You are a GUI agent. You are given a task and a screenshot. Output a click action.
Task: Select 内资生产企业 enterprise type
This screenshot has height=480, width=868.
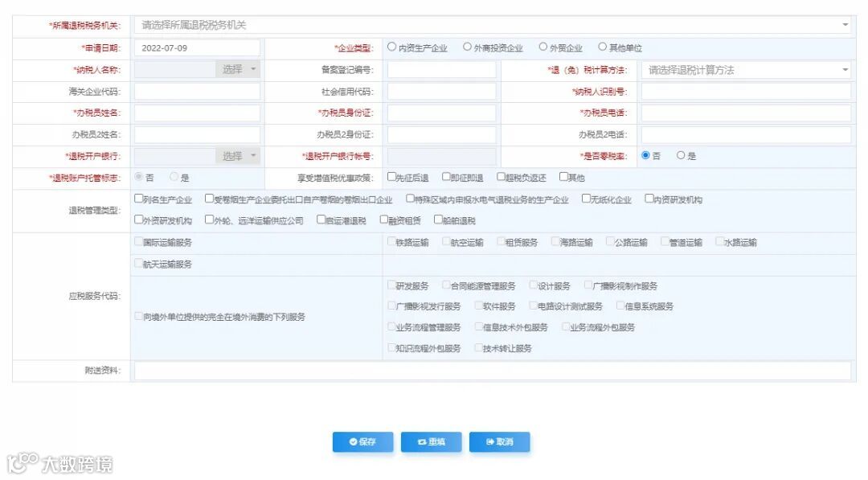point(392,47)
